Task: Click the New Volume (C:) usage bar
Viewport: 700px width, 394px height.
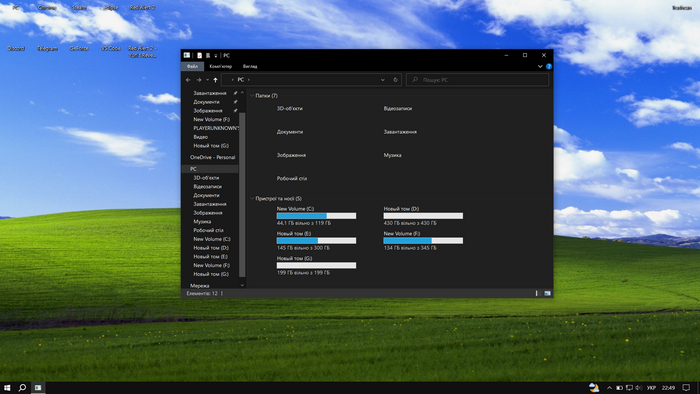Action: [317, 216]
